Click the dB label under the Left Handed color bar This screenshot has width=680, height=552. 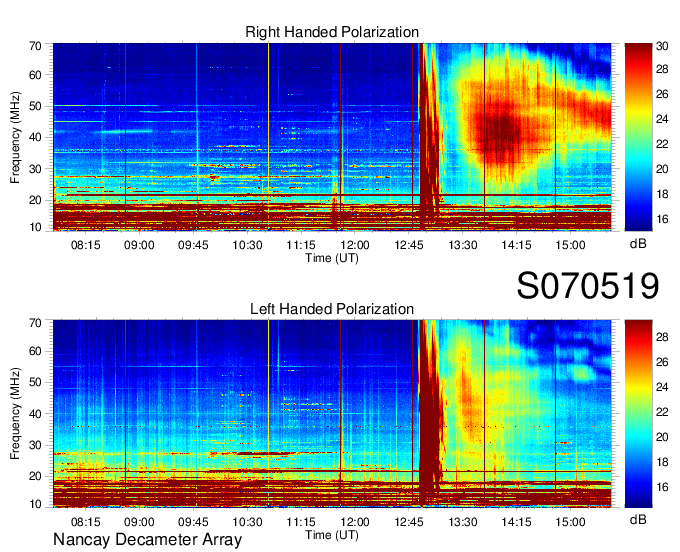point(638,519)
